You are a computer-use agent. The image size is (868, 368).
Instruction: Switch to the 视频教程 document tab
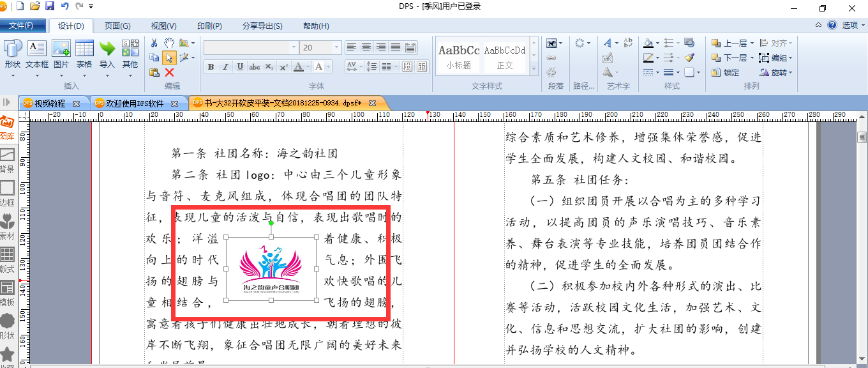coord(50,103)
